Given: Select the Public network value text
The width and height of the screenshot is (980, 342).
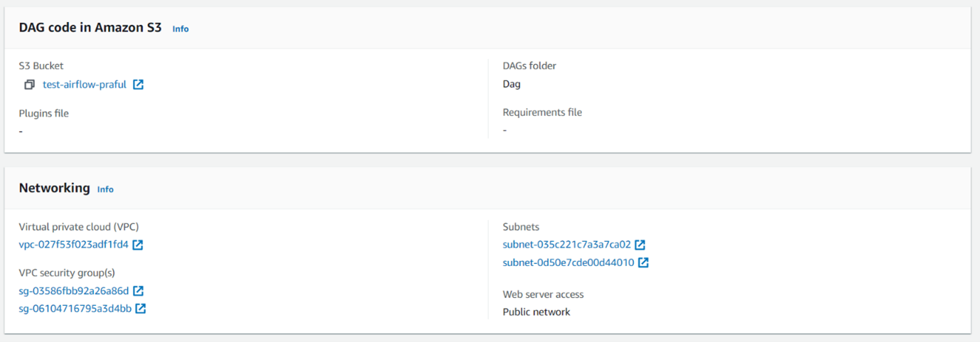Looking at the screenshot, I should [537, 312].
